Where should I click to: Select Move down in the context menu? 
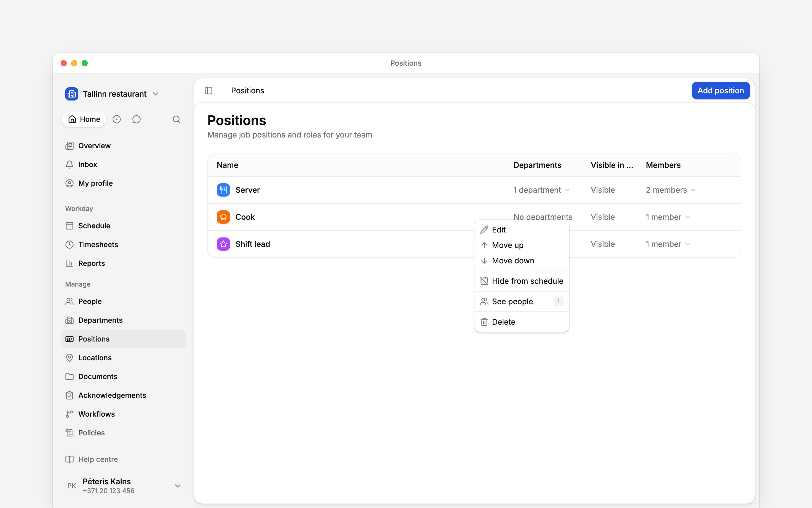pyautogui.click(x=521, y=261)
